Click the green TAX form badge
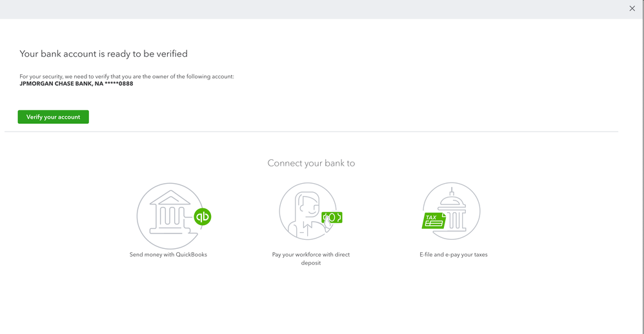The image size is (644, 334). click(434, 221)
